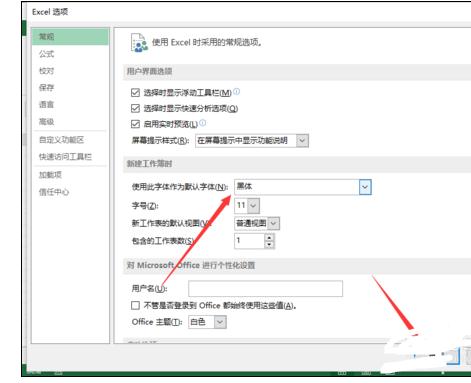This screenshot has height=383, width=471.
Task: Expand the 字号 size dropdown
Action: pyautogui.click(x=253, y=205)
